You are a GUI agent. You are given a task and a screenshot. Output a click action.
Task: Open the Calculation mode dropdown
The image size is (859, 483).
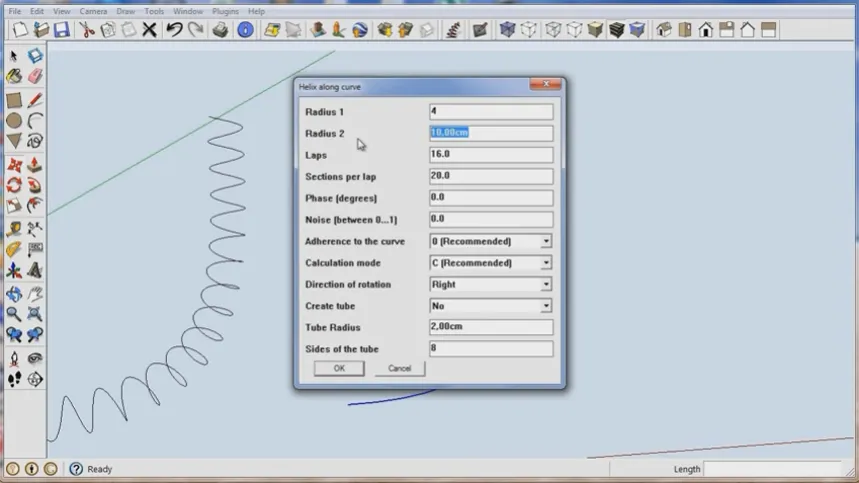click(491, 263)
